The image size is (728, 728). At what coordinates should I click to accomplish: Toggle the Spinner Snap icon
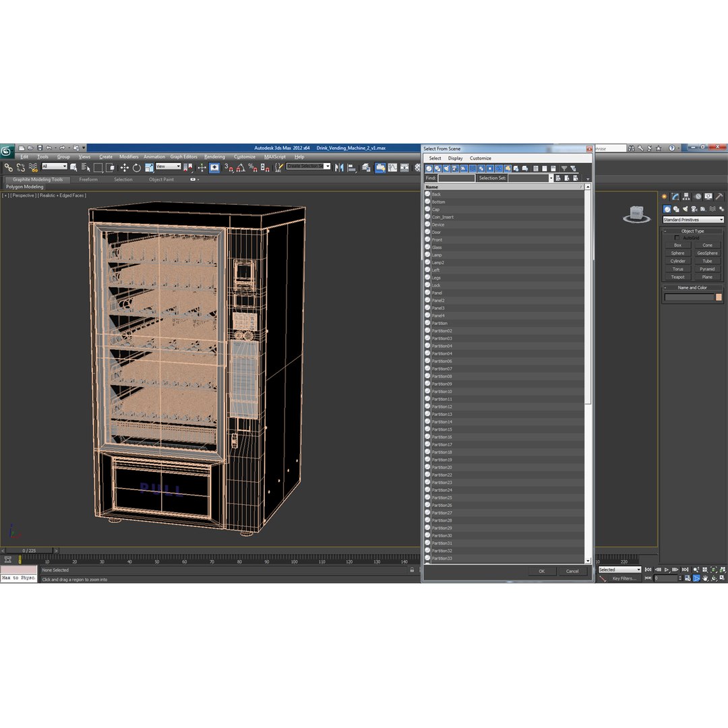(x=265, y=168)
